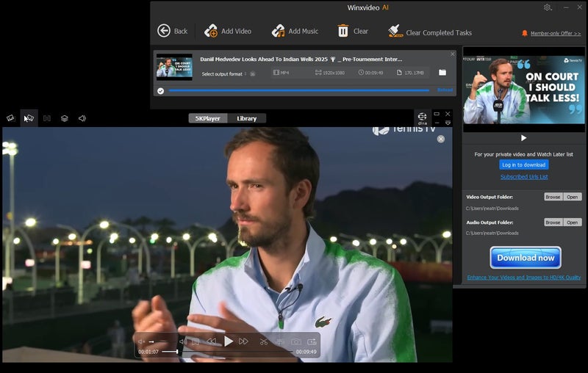
Task: Click the download progress bar
Action: pyautogui.click(x=299, y=90)
